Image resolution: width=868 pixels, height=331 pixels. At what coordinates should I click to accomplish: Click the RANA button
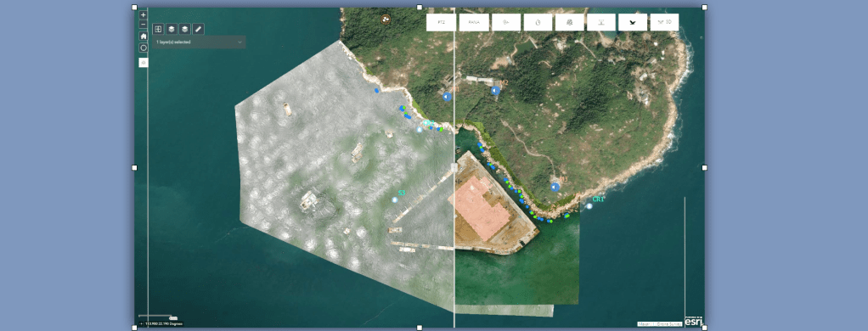tap(474, 22)
